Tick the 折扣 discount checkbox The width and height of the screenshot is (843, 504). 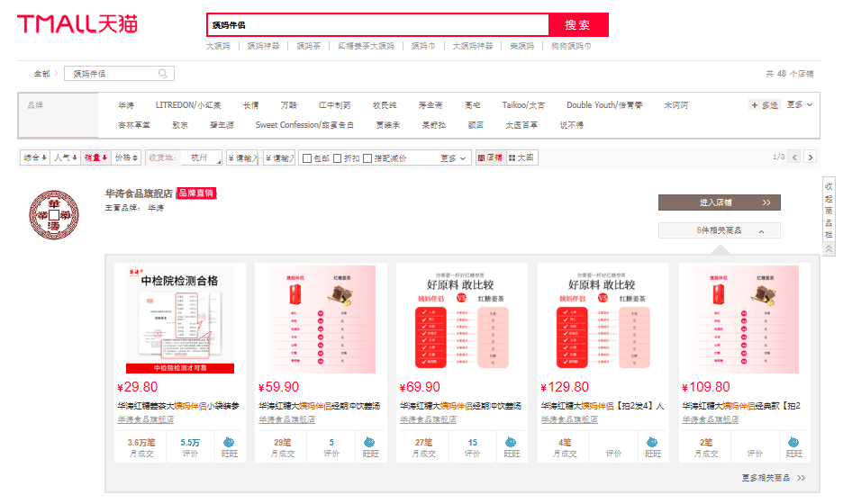pos(339,158)
